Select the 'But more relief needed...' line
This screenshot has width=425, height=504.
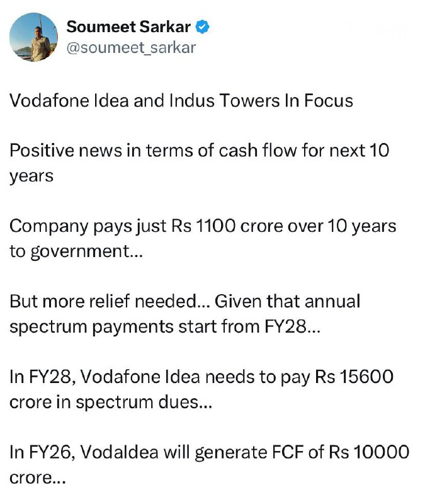(x=184, y=302)
